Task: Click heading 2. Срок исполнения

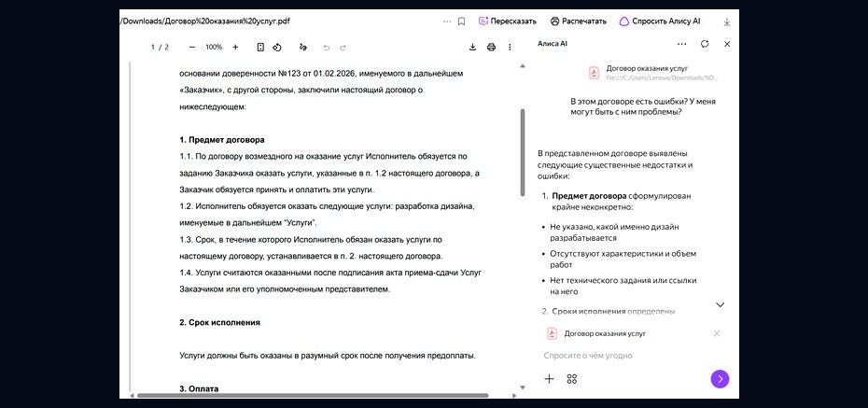Action: coord(219,322)
